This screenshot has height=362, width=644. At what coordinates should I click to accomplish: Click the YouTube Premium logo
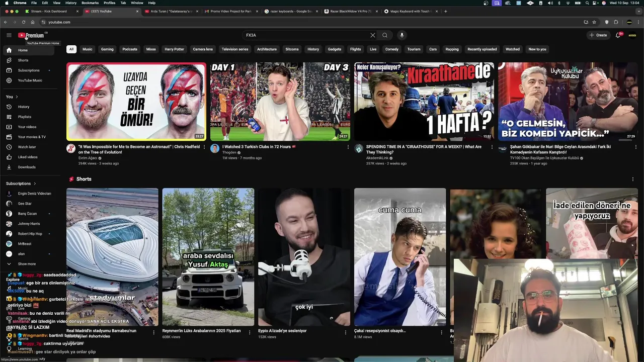pyautogui.click(x=31, y=35)
